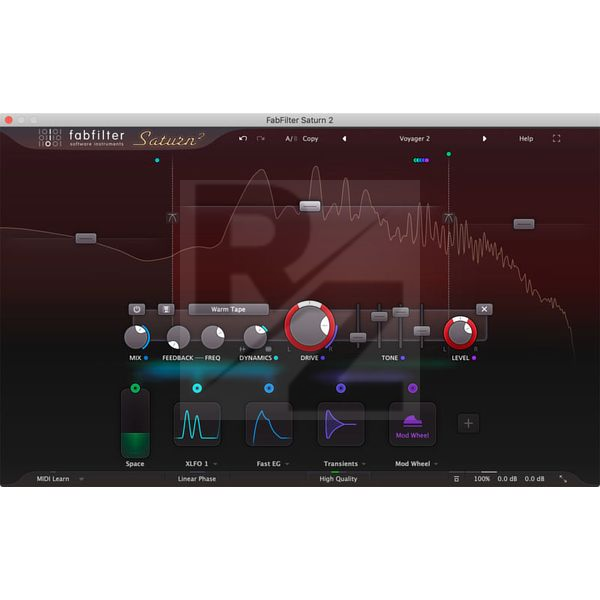Open the MIDI Learn dropdown arrow
This screenshot has height=600, width=600.
(x=81, y=479)
